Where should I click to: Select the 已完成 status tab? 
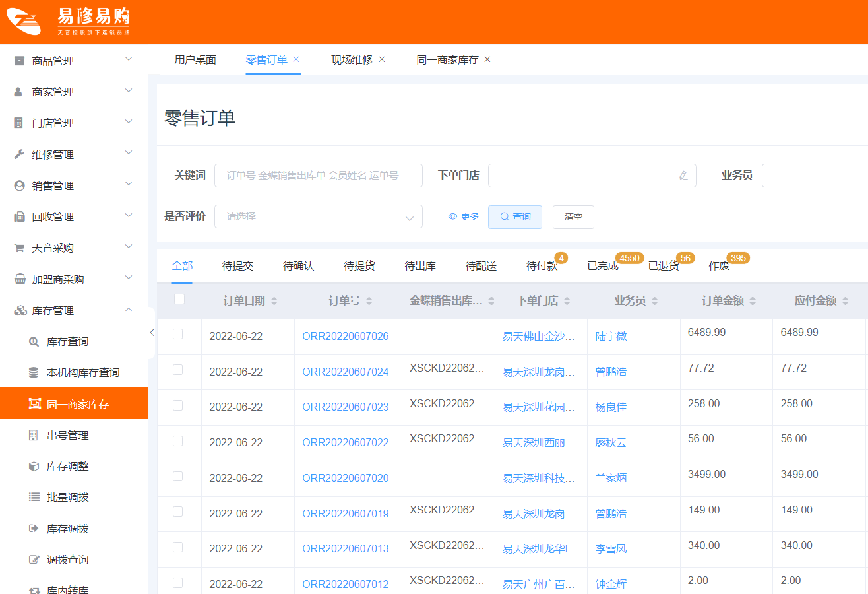click(x=602, y=266)
